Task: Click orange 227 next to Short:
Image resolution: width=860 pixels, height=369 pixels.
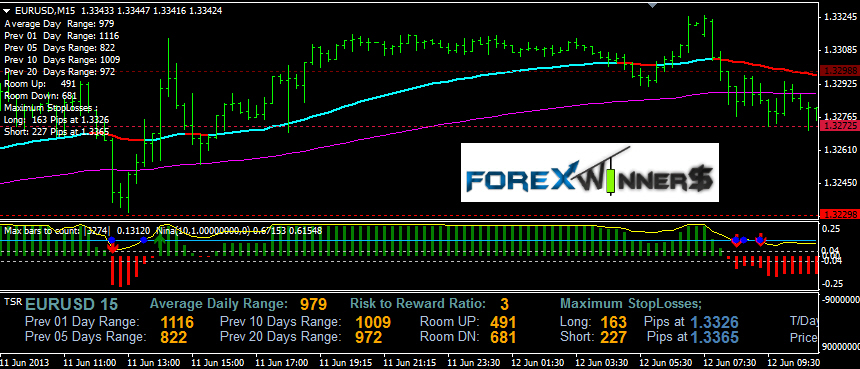Action: coord(614,337)
